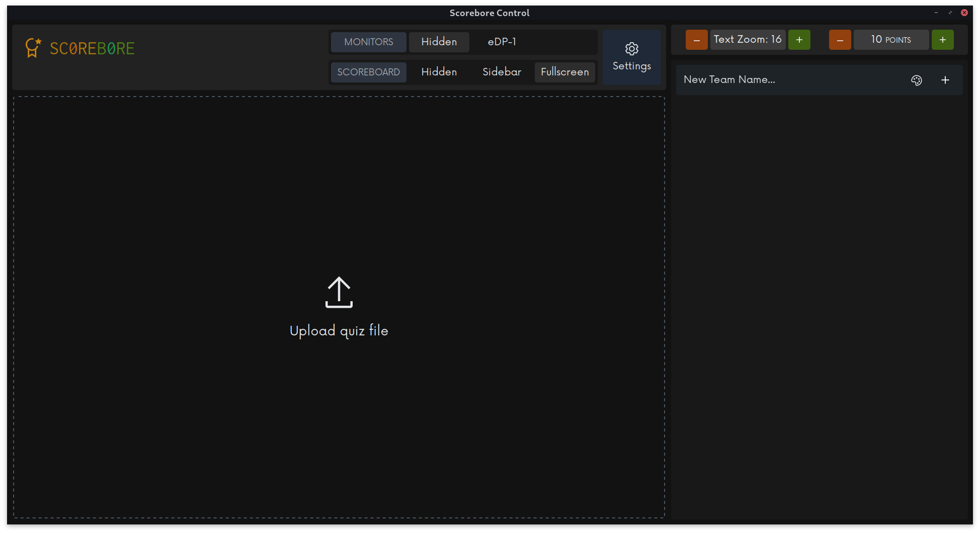Increase text zoom with plus button
This screenshot has width=980, height=533.
799,40
